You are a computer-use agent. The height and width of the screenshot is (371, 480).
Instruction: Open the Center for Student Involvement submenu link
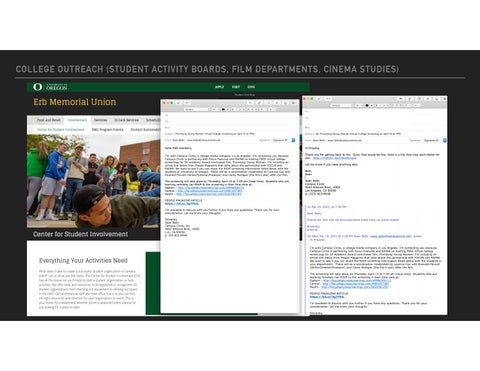[61, 130]
